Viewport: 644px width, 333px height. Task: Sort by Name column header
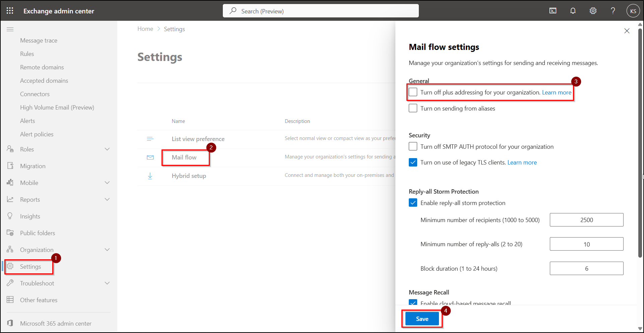(178, 121)
